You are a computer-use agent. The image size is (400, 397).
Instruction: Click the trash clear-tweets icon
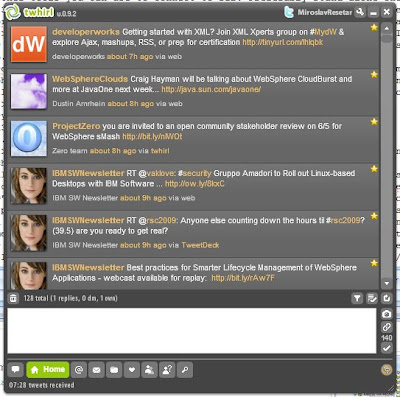(x=13, y=298)
